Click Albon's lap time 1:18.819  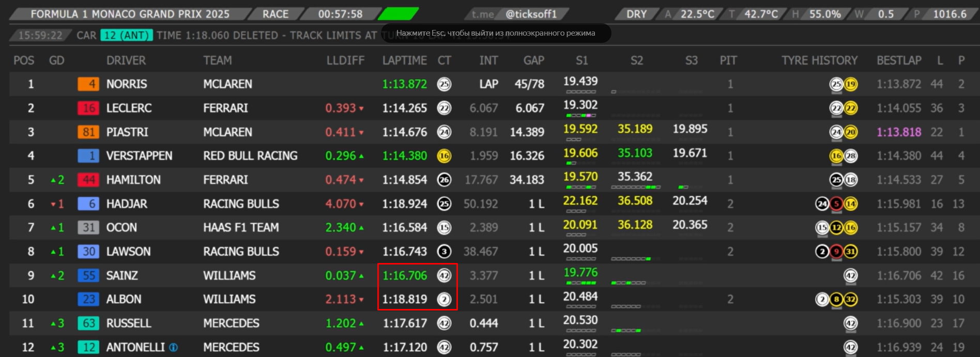405,300
